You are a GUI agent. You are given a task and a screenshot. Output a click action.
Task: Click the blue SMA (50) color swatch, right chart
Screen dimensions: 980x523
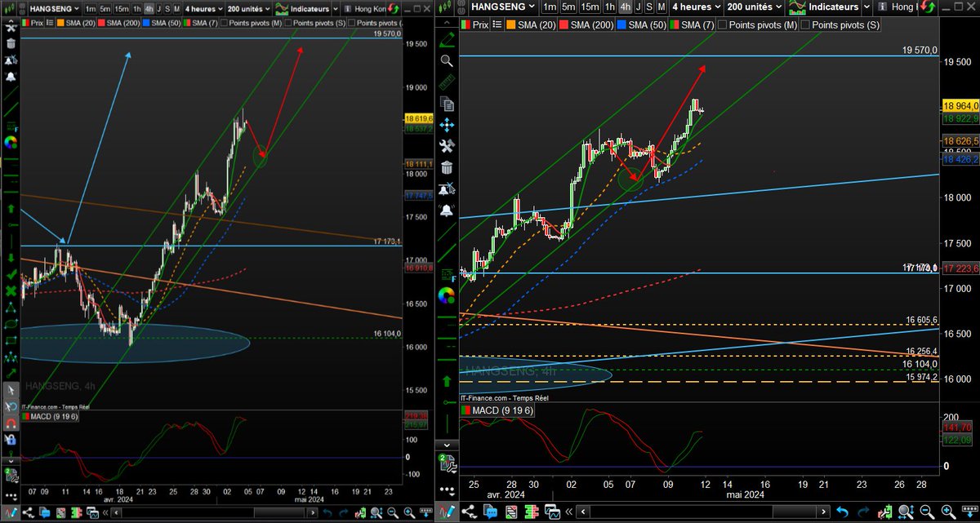(x=620, y=24)
